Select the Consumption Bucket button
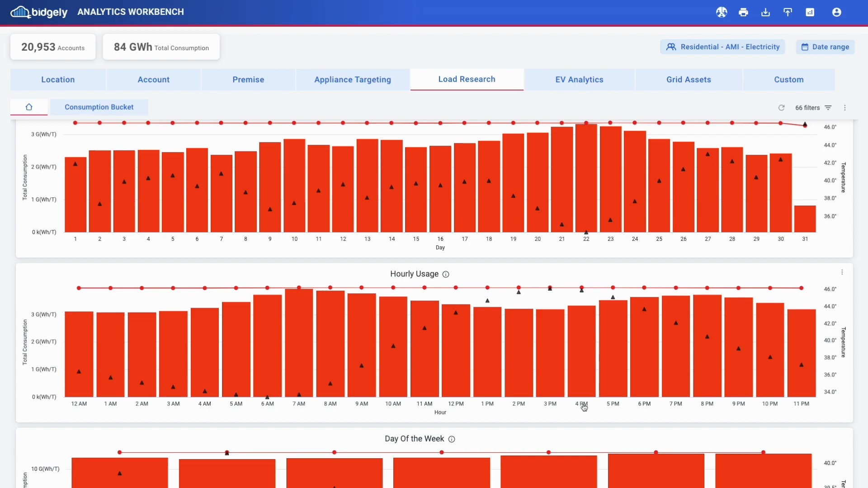 tap(99, 107)
